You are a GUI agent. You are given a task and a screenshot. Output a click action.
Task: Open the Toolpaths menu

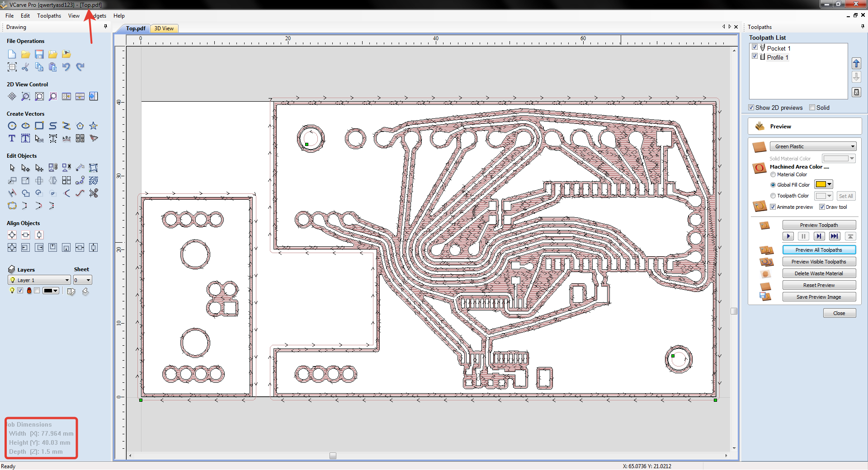[49, 16]
